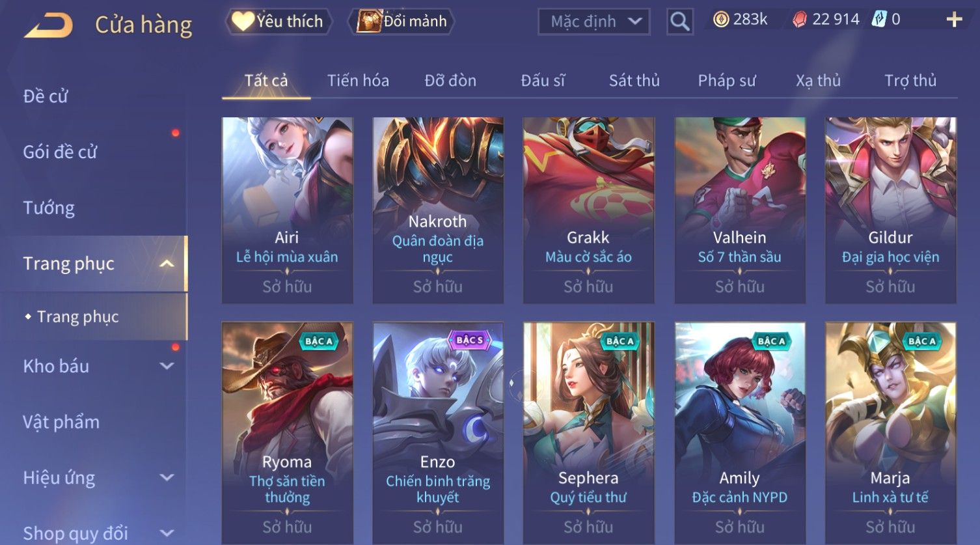
Task: Tap the blue voucher currency icon
Action: coord(879,20)
